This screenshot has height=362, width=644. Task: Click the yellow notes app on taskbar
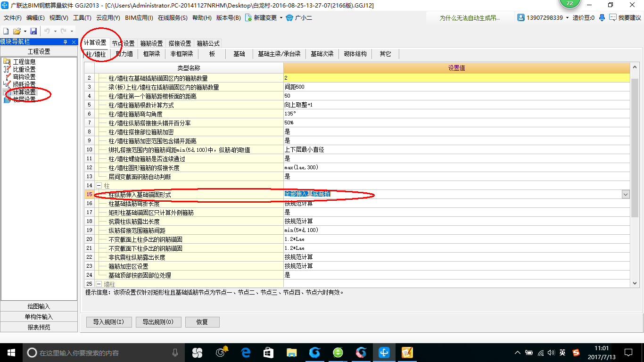407,352
